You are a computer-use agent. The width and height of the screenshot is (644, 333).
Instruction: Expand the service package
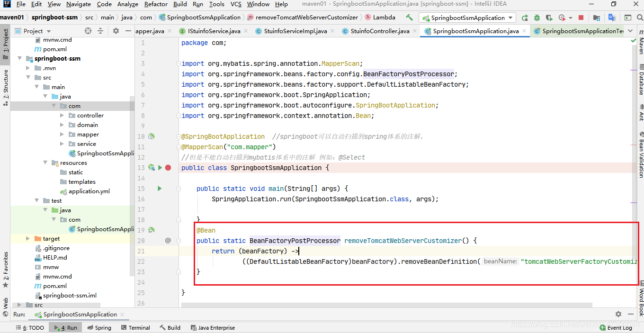coord(63,144)
